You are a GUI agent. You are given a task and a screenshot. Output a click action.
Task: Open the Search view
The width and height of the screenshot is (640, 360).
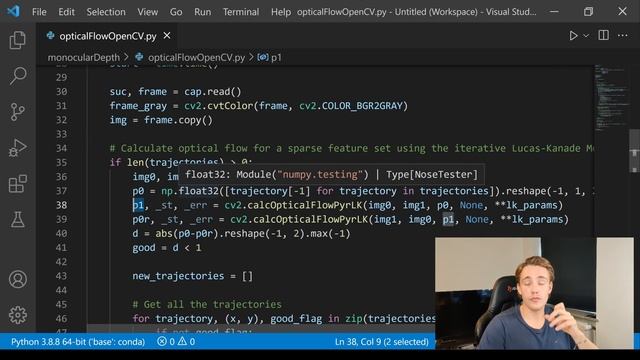coord(18,76)
